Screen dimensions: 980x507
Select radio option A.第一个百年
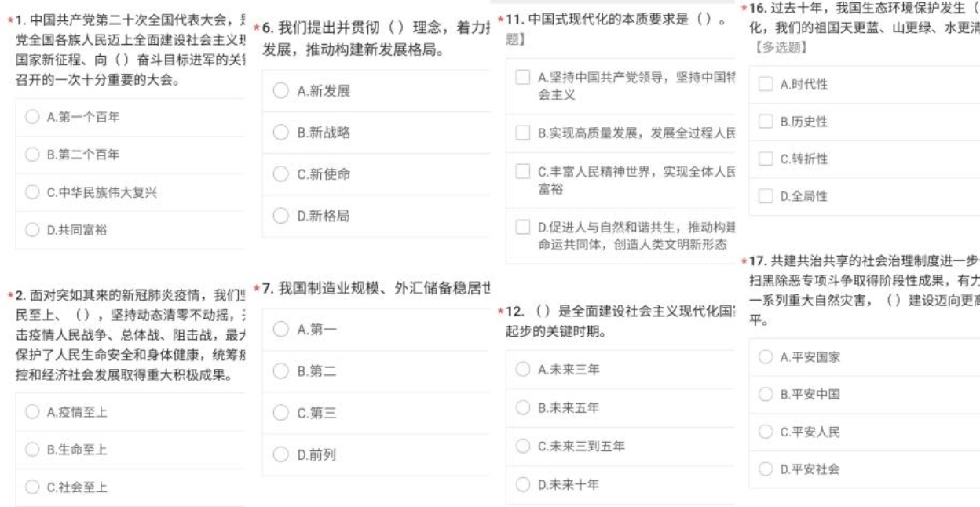(31, 118)
